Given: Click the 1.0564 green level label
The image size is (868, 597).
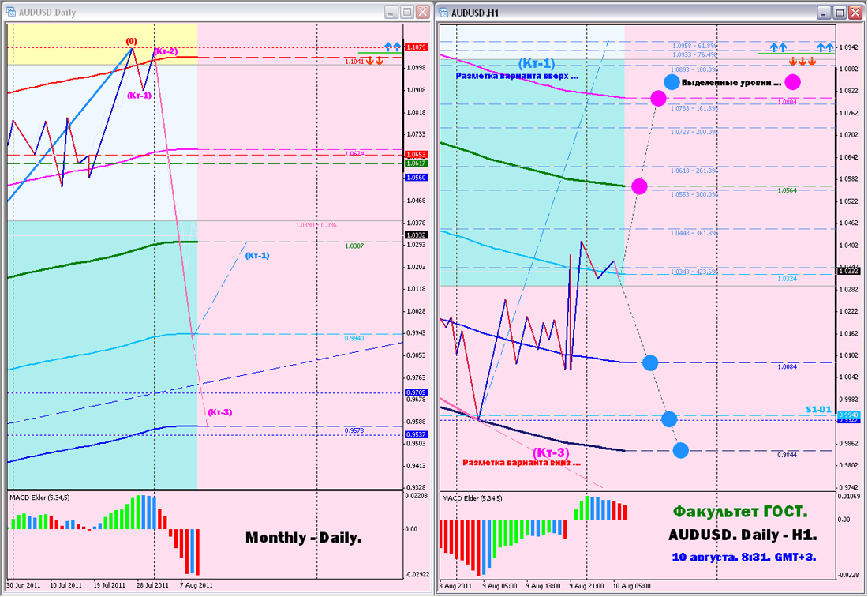Looking at the screenshot, I should [x=788, y=190].
